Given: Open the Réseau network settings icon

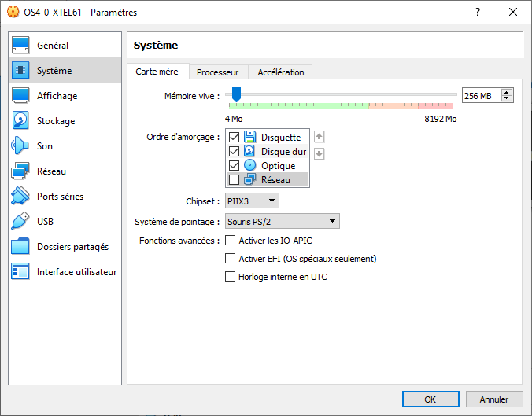Looking at the screenshot, I should (x=21, y=171).
